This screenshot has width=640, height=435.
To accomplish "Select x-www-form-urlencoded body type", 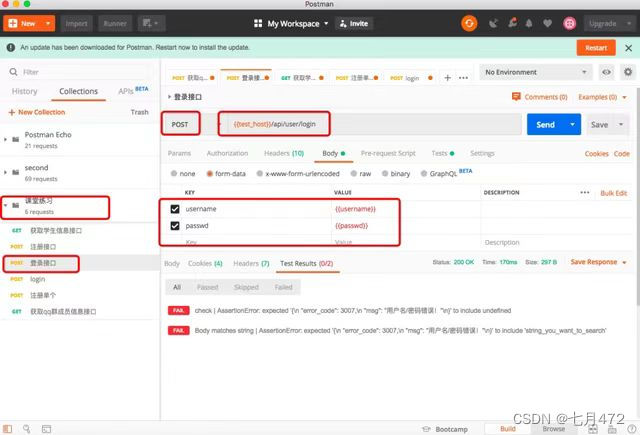I will [260, 173].
